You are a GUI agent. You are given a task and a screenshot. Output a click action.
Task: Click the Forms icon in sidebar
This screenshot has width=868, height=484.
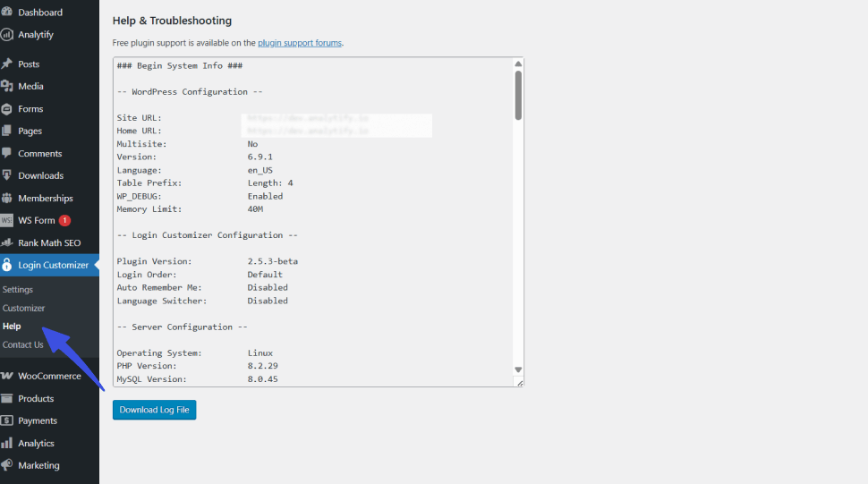click(6, 109)
